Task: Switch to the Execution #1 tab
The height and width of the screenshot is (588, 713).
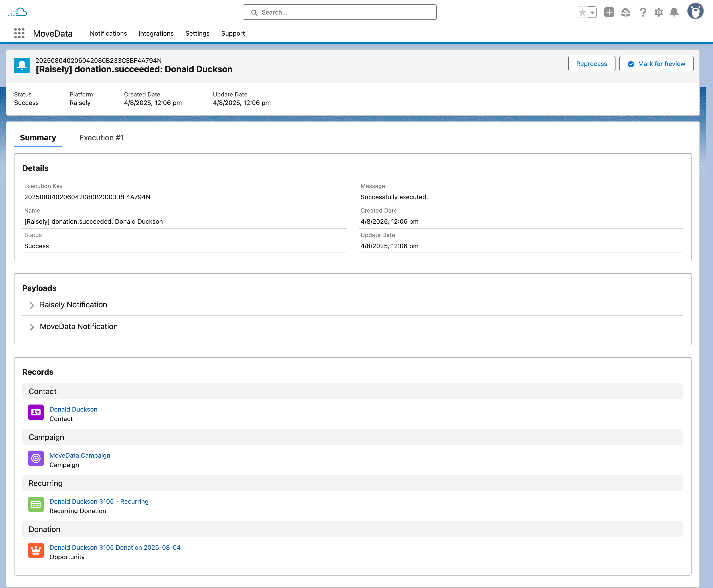Action: click(101, 137)
